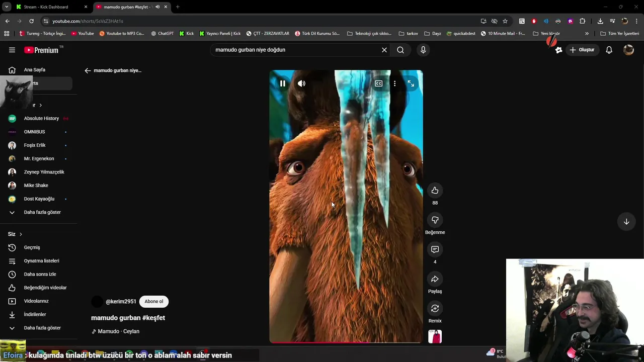This screenshot has width=644, height=362.
Task: Open Tüm Yer İşaretleri folder
Action: [x=620, y=34]
